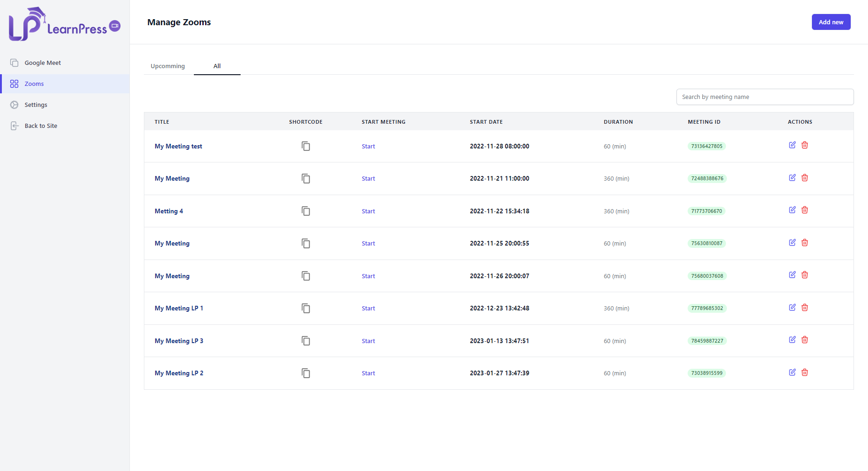This screenshot has height=471, width=868.
Task: Select the Zooms icon in the sidebar
Action: point(14,84)
